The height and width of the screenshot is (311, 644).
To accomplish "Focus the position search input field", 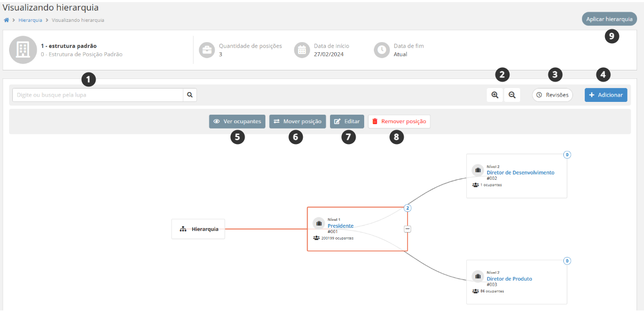I will [98, 95].
